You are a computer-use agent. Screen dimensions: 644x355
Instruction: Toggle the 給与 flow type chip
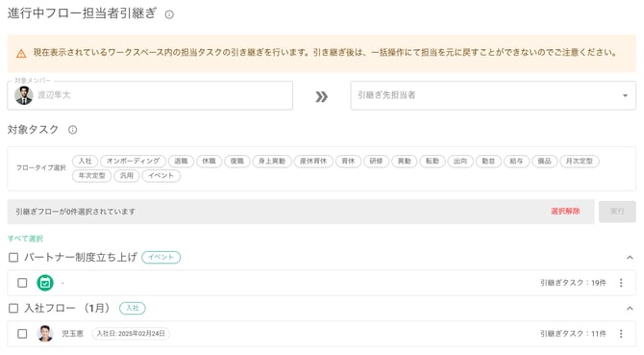pyautogui.click(x=516, y=161)
